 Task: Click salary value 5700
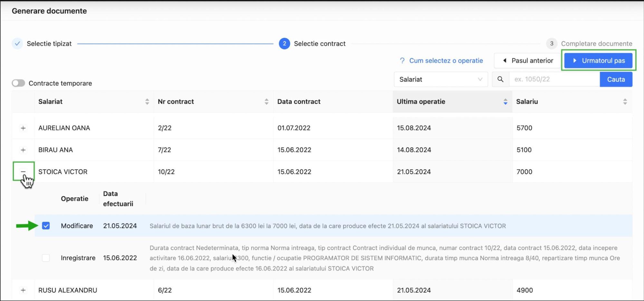[524, 128]
